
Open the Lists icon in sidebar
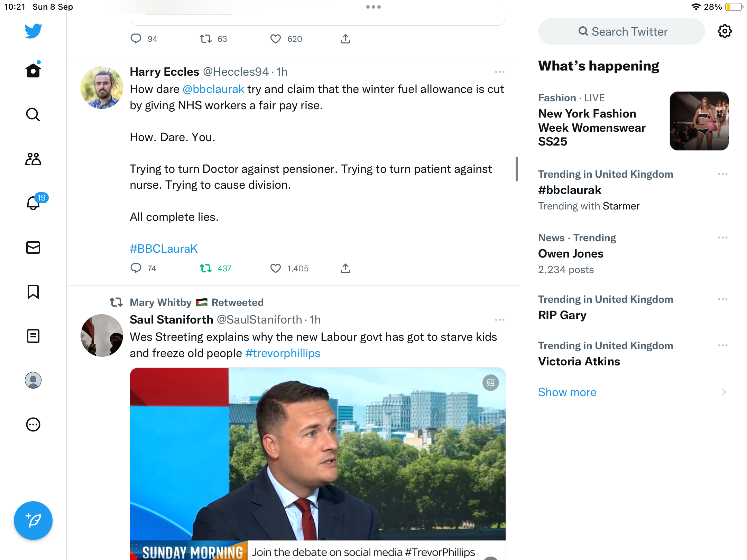point(33,336)
